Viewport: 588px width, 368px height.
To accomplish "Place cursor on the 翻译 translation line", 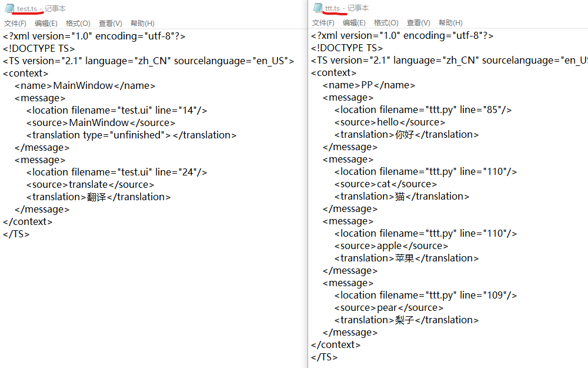I will coord(97,196).
